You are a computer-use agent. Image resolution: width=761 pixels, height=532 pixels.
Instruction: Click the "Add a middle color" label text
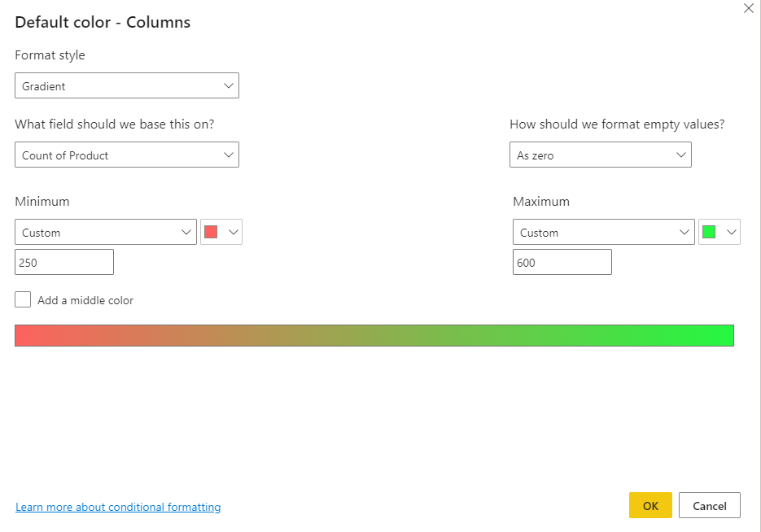coord(85,300)
